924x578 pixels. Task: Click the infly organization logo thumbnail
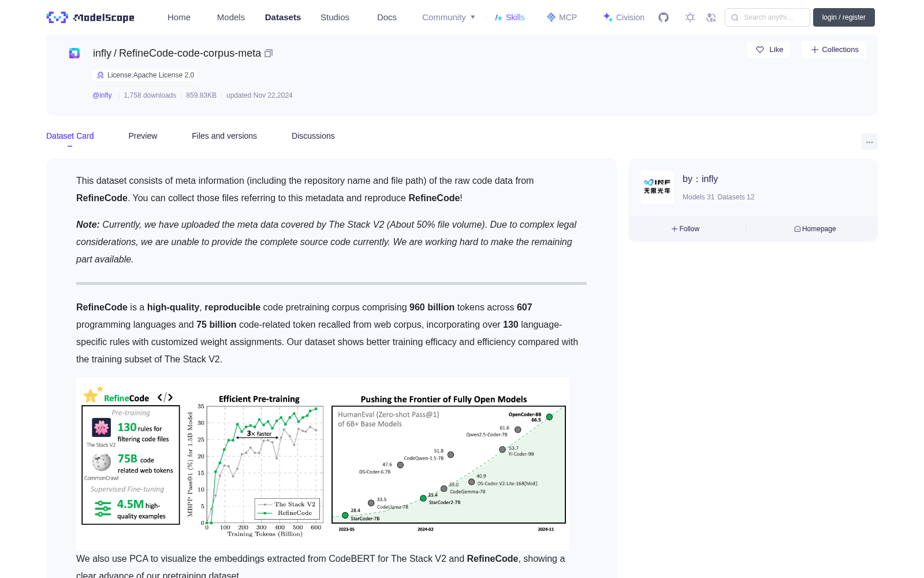click(x=657, y=187)
